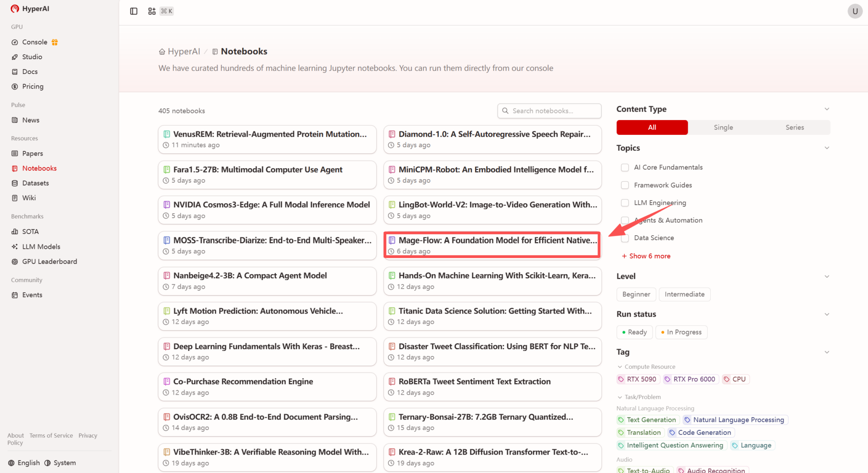Click the LLM Models sparkle icon
Image resolution: width=868 pixels, height=473 pixels.
click(14, 247)
